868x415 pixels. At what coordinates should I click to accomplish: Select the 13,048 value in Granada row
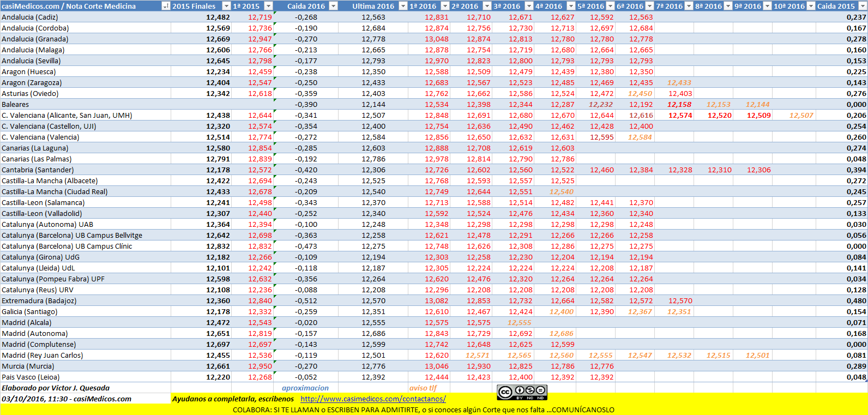tap(437, 39)
